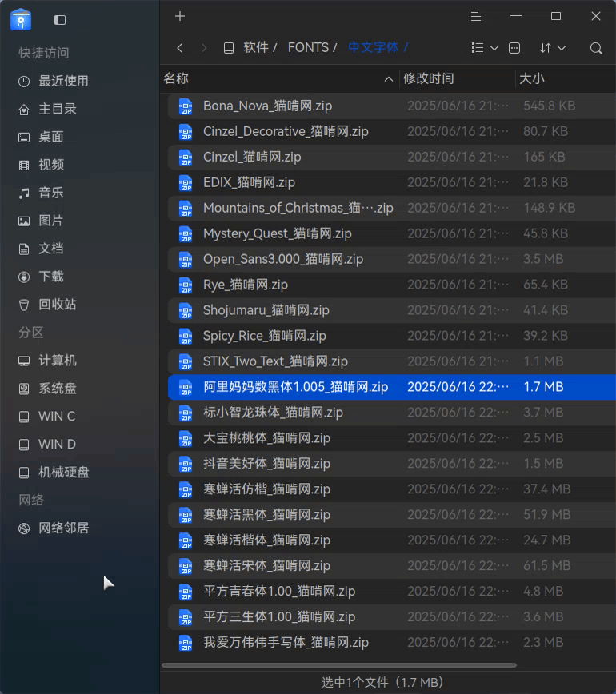
Task: Click the disk icon in address bar
Action: (229, 48)
